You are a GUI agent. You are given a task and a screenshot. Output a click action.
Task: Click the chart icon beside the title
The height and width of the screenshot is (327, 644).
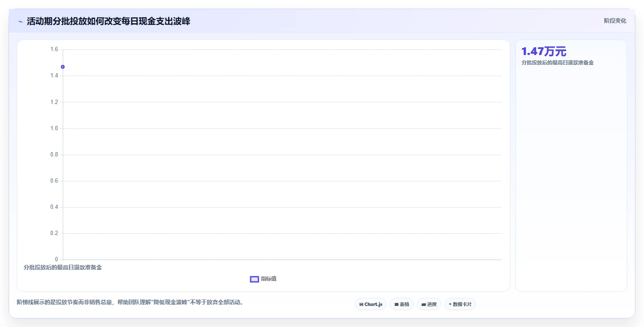point(20,21)
